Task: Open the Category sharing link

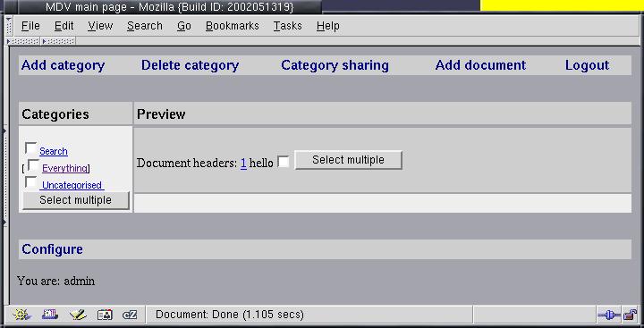Action: pyautogui.click(x=335, y=65)
